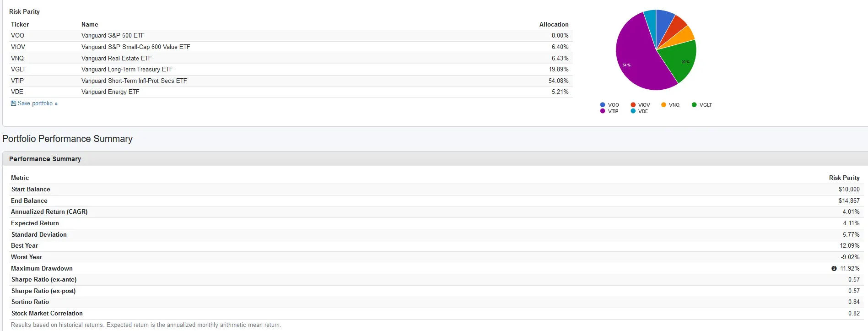
Task: Click the Allocation column header
Action: pos(554,24)
